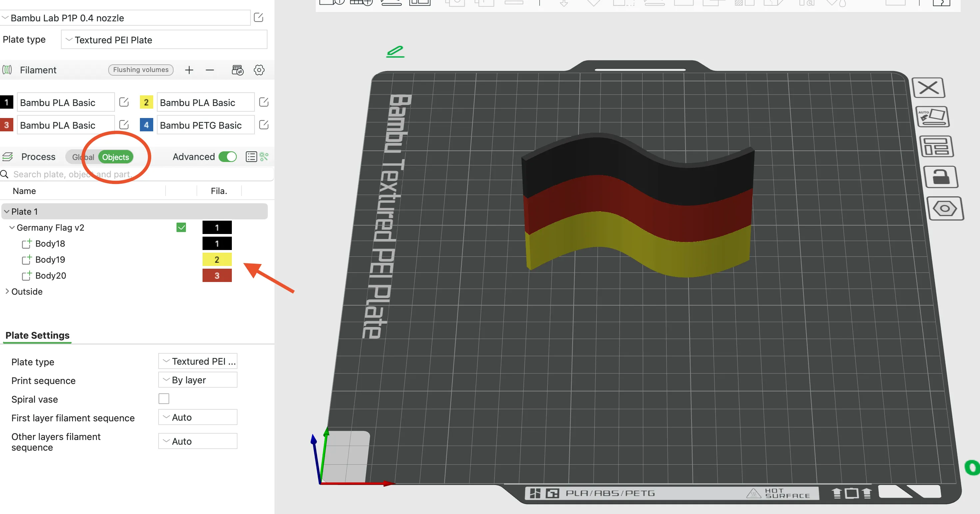Screen dimensions: 980x514
Task: Switch Process mode to Global
Action: [x=83, y=157]
